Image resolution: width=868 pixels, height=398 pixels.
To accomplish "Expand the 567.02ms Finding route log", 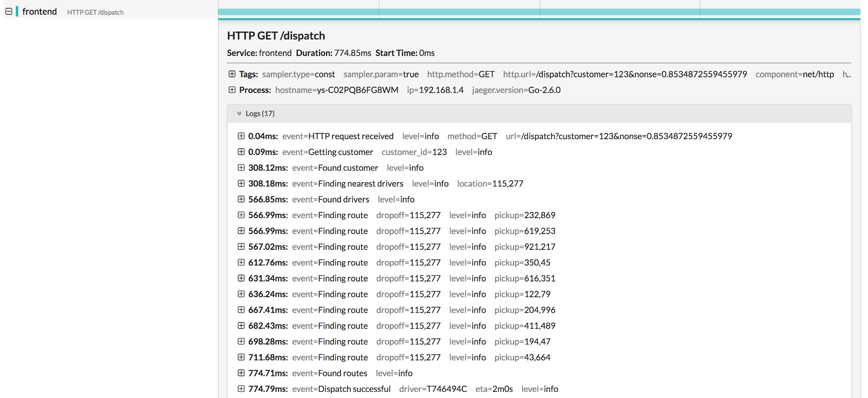I will pos(241,246).
